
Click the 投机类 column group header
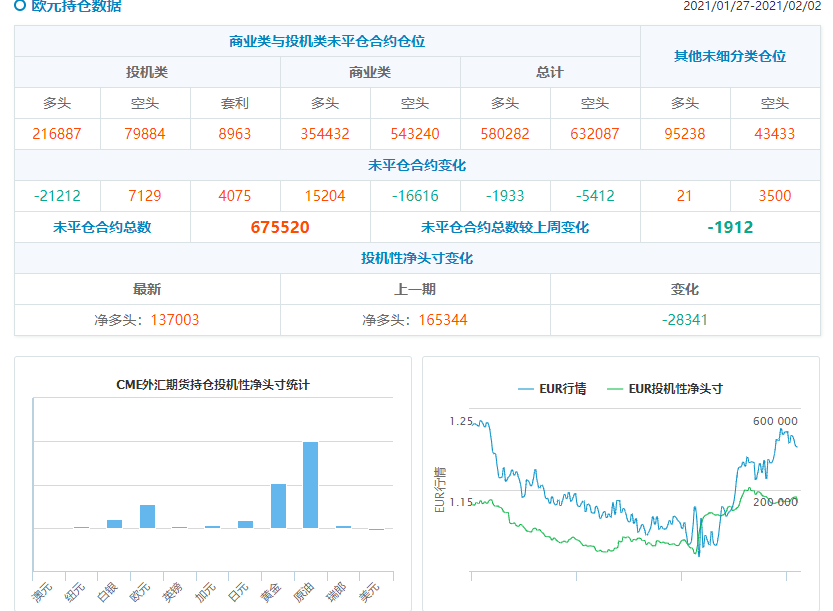click(x=147, y=72)
